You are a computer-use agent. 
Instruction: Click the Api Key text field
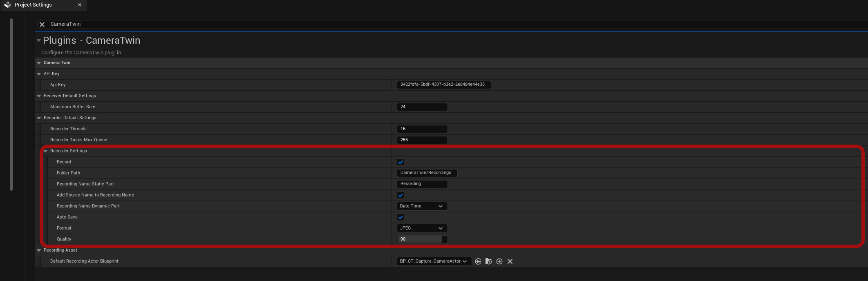[x=443, y=85]
